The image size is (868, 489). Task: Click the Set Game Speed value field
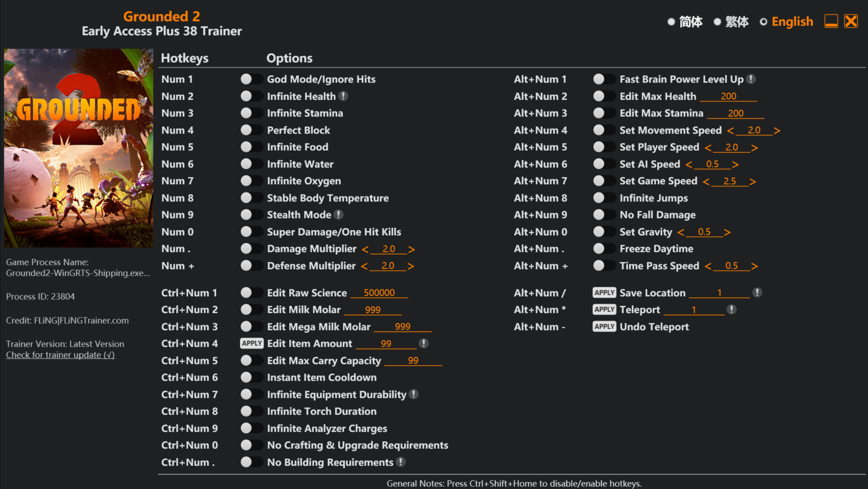tap(730, 181)
